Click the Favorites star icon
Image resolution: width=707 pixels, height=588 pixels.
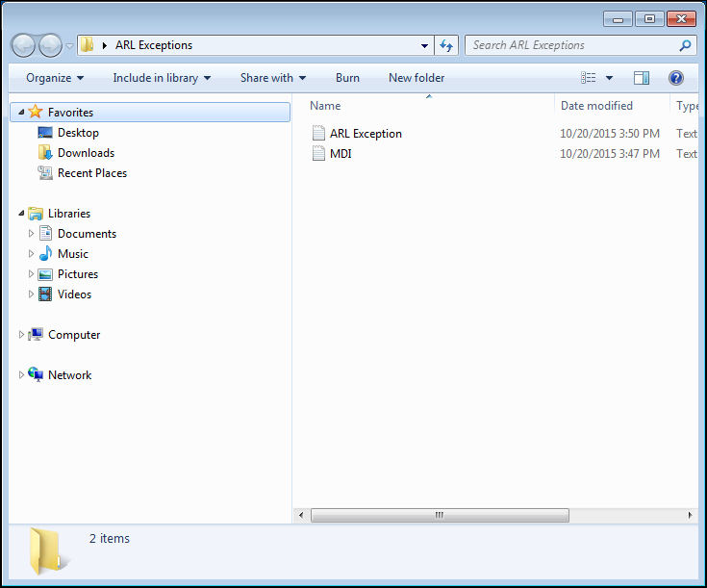(x=36, y=112)
